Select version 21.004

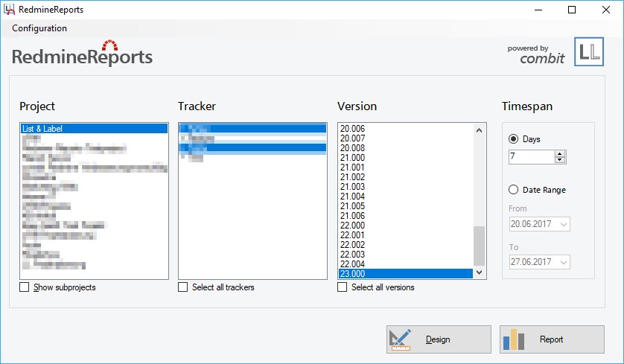click(x=406, y=196)
